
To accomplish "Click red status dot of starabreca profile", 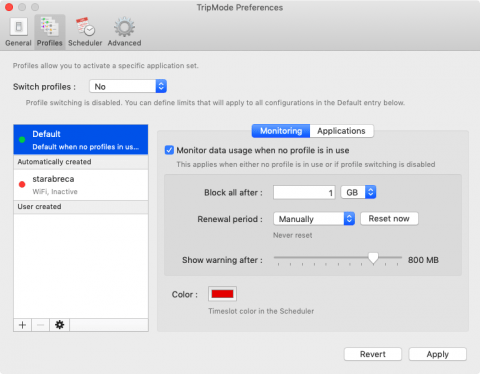I will coord(22,184).
